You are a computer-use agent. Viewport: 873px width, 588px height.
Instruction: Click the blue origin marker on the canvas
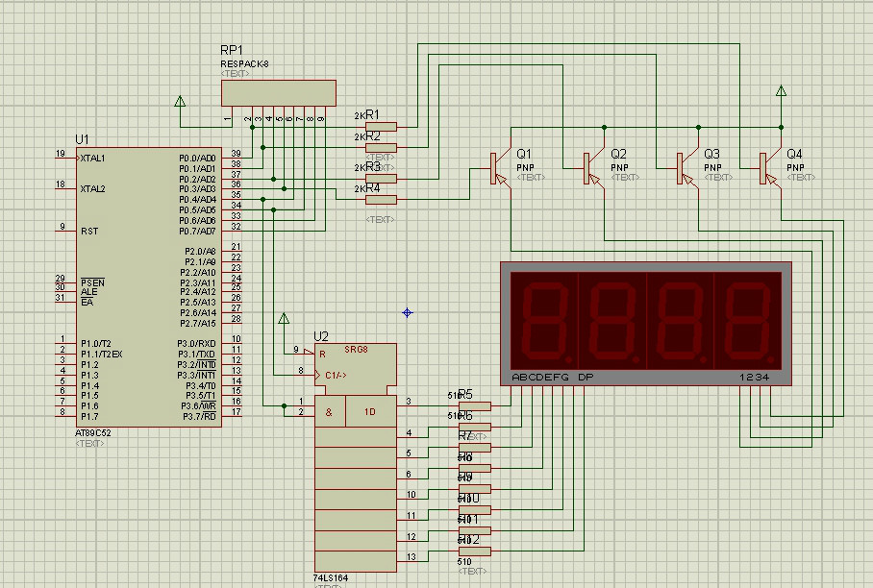coord(408,312)
